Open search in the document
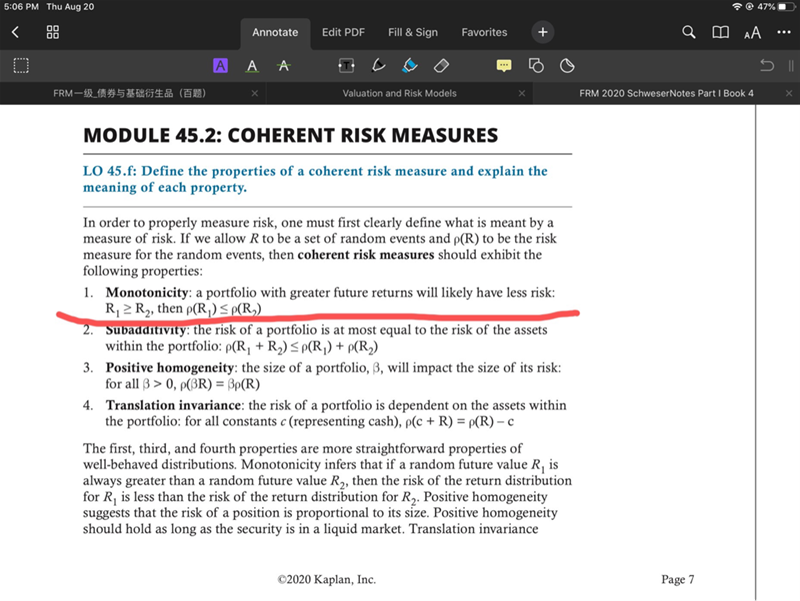 (688, 32)
